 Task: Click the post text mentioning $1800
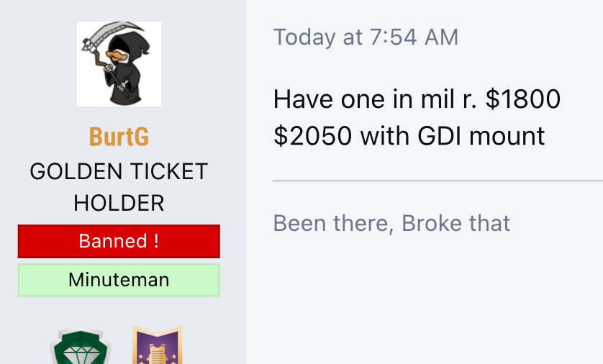tap(417, 99)
